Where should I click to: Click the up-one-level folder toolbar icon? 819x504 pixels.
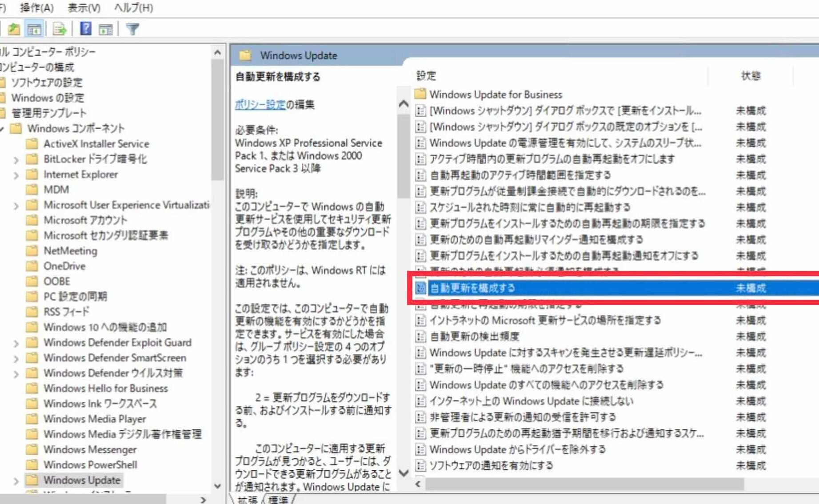tap(14, 29)
